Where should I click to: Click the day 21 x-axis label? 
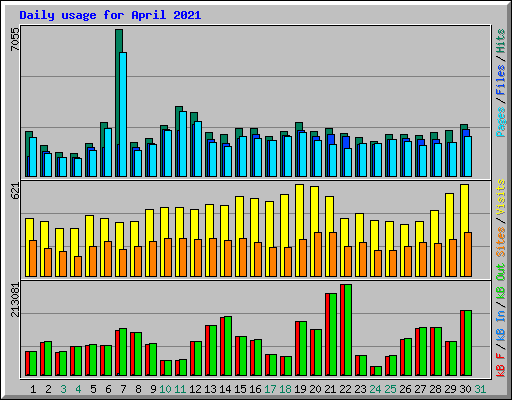click(x=330, y=389)
